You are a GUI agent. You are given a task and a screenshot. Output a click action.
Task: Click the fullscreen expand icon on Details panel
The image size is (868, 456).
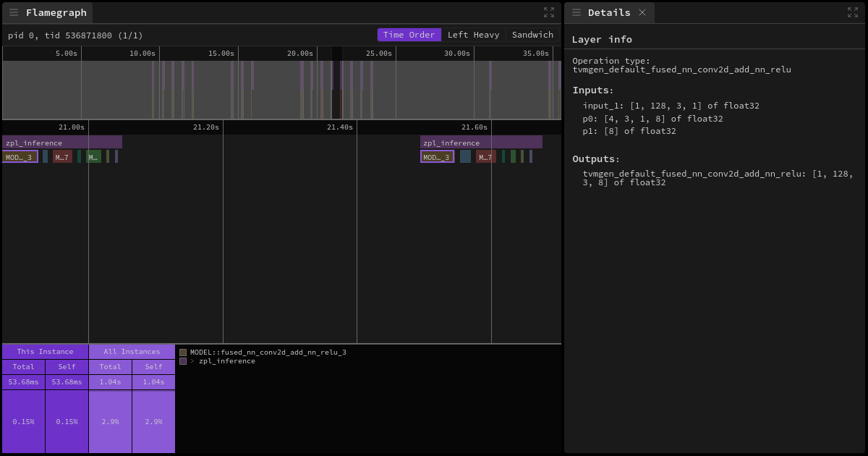854,12
